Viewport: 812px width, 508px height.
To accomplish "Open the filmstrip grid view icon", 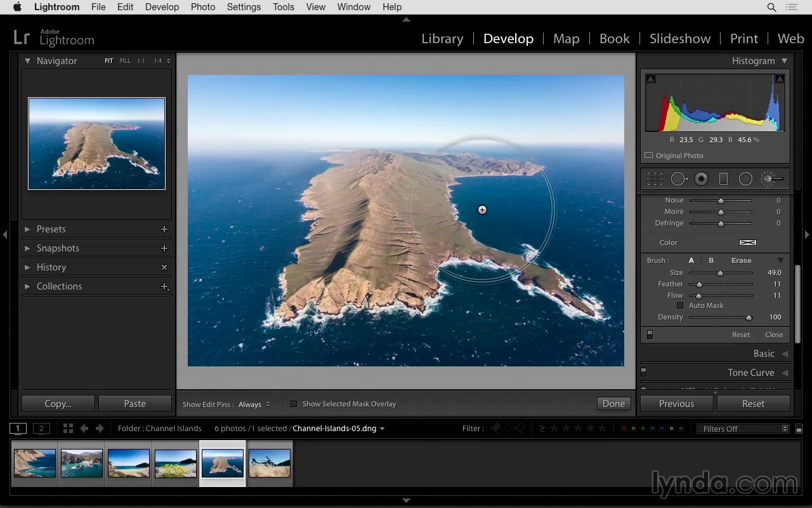I will (68, 428).
